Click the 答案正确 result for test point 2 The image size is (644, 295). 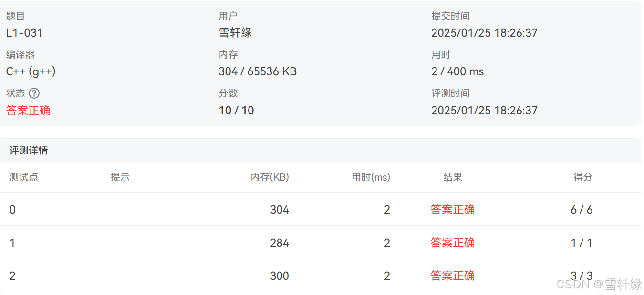(x=452, y=275)
